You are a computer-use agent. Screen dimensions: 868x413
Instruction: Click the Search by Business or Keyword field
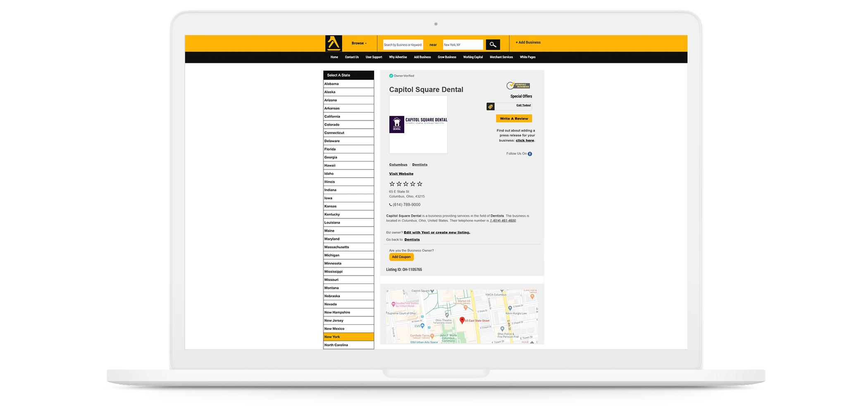[x=403, y=45]
